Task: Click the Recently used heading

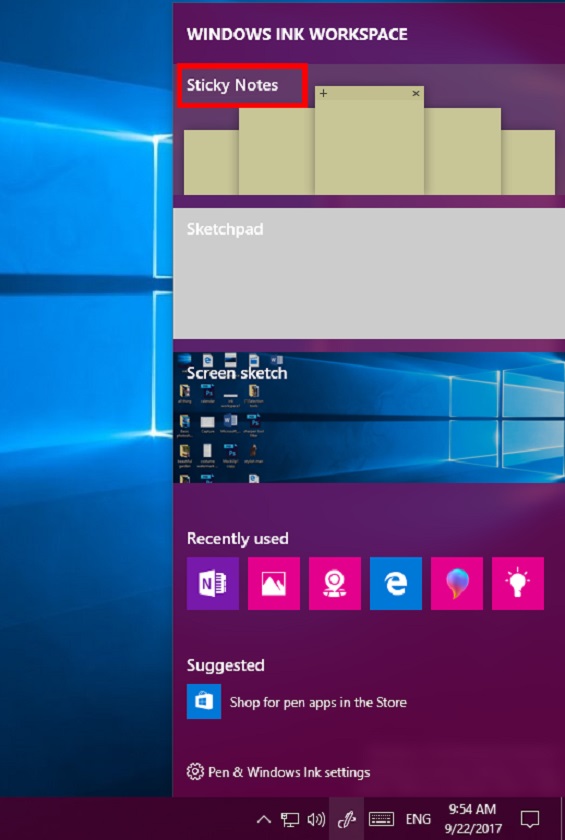Action: coord(237,538)
